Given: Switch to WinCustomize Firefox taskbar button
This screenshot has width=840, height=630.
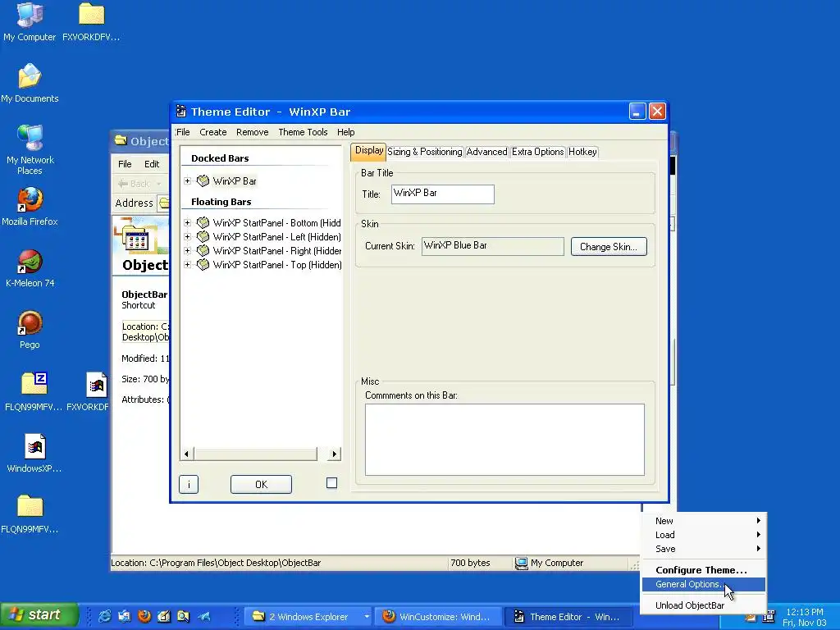Looking at the screenshot, I should pos(438,617).
